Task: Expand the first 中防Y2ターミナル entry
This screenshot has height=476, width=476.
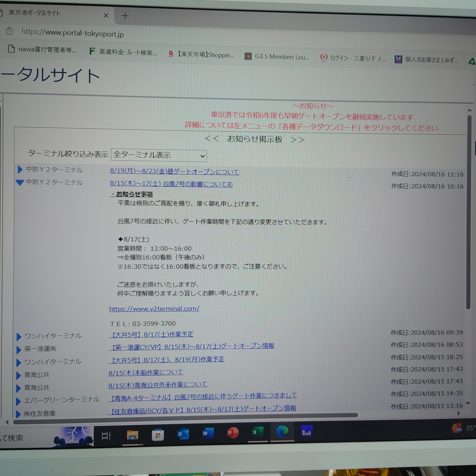Action: (x=20, y=170)
